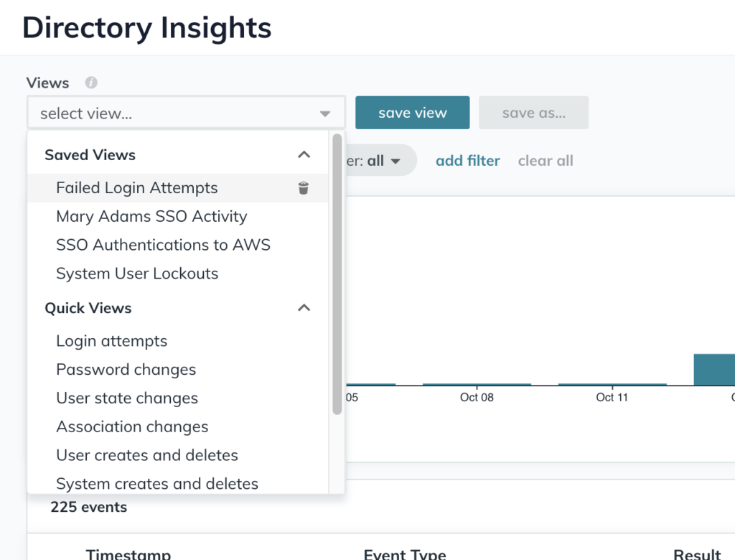Select User state changes quick view
This screenshot has width=735, height=560.
127,398
